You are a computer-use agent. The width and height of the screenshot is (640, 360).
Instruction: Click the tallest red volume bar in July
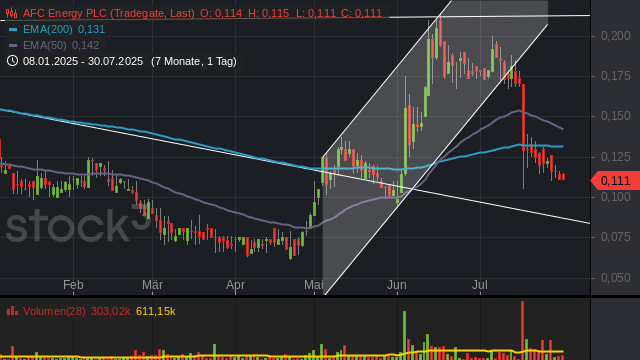pos(522,330)
